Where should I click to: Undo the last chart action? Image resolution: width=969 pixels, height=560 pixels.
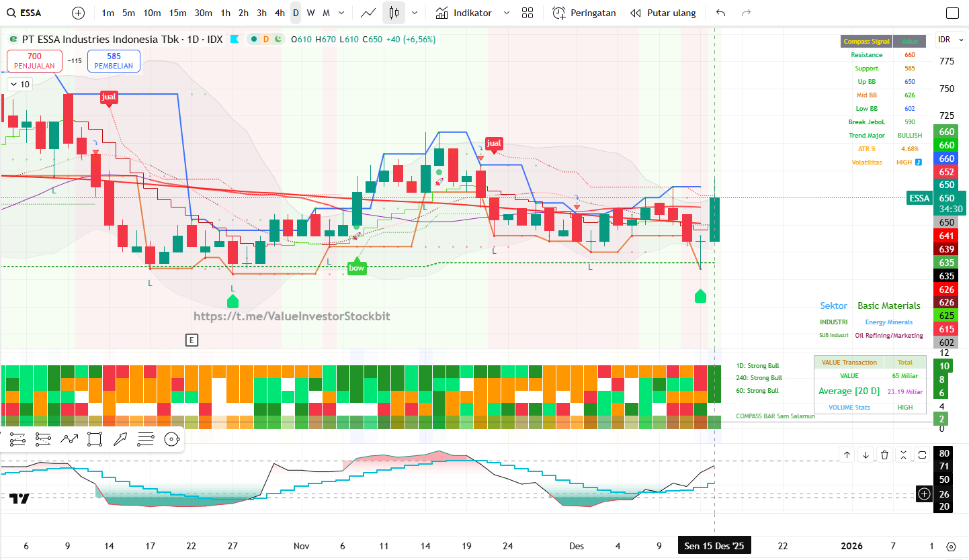pos(721,13)
